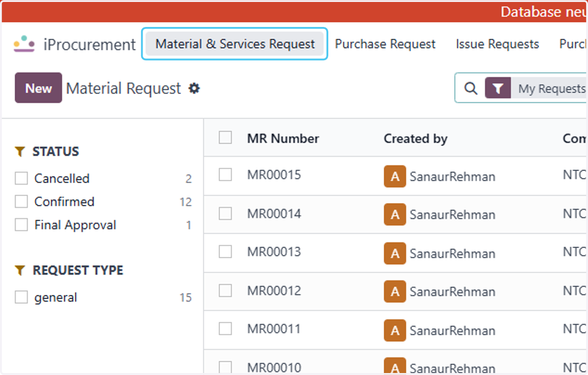Click SanaurRehman name in MR00013 row
This screenshot has height=375, width=588.
452,254
